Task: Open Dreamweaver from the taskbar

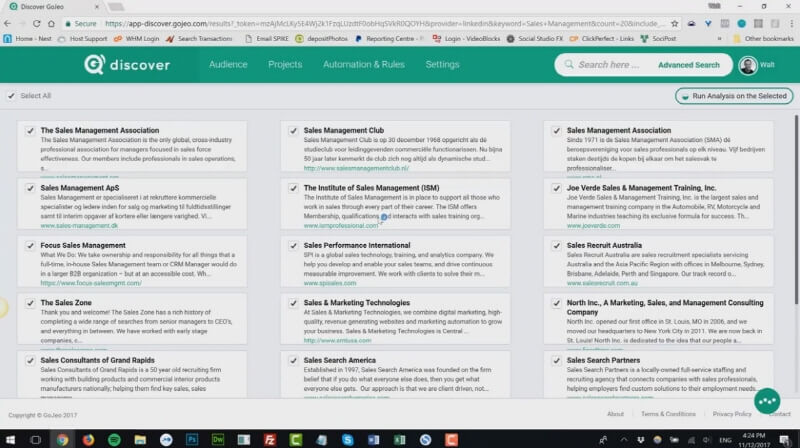Action: click(218, 439)
